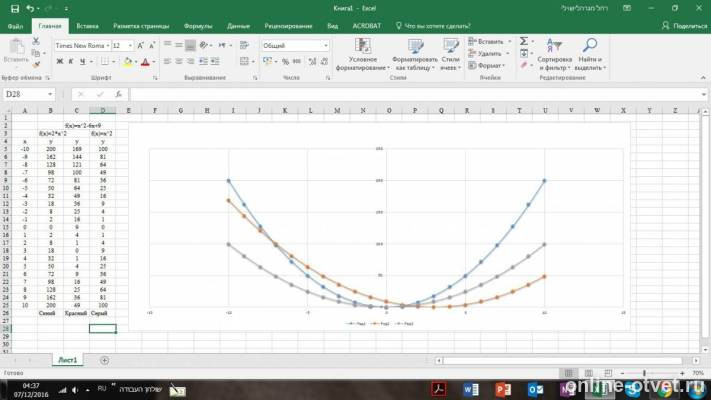
Task: Click the Поделиться share button
Action: 684,26
